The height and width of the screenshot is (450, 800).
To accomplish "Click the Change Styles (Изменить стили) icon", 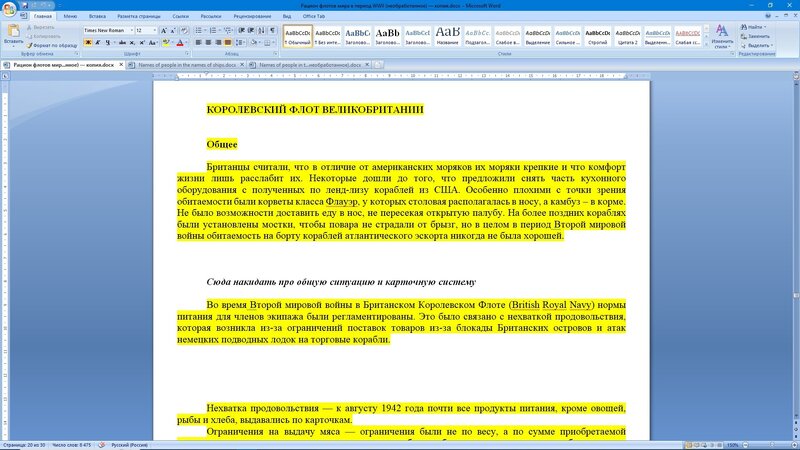I will tap(721, 36).
